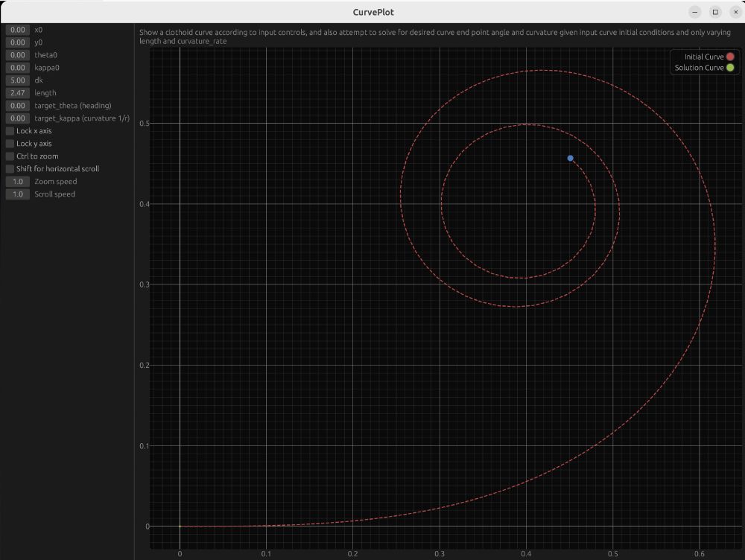Click the length field showing 2.47
Viewport: 745px width, 560px height.
(18, 93)
